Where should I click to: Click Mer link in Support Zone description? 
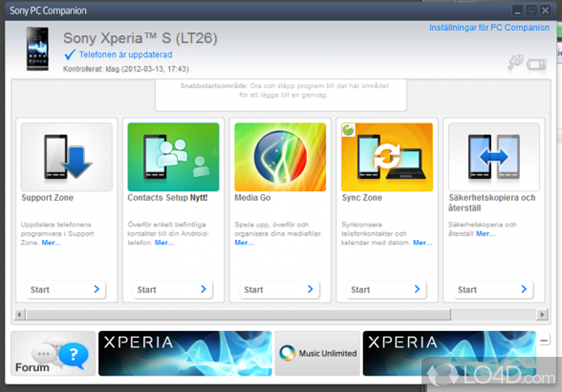[x=51, y=242]
